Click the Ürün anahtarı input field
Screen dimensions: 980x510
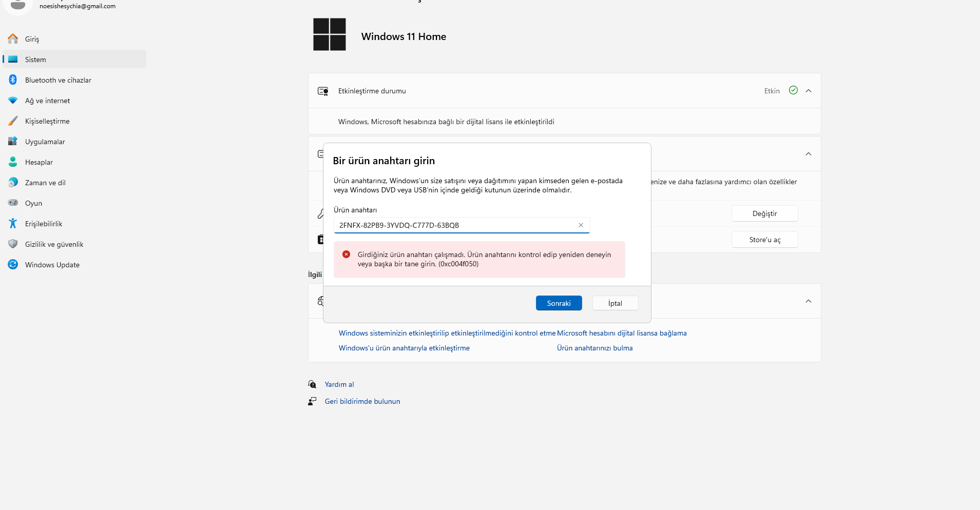[462, 225]
